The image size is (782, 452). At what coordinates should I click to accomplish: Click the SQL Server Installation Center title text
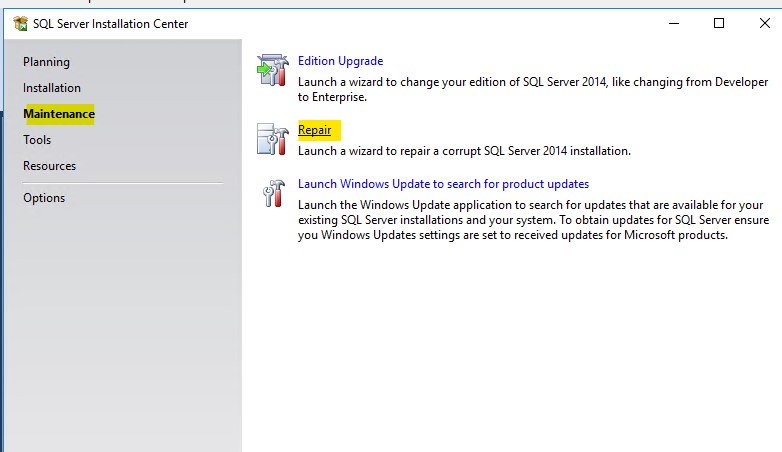[111, 24]
